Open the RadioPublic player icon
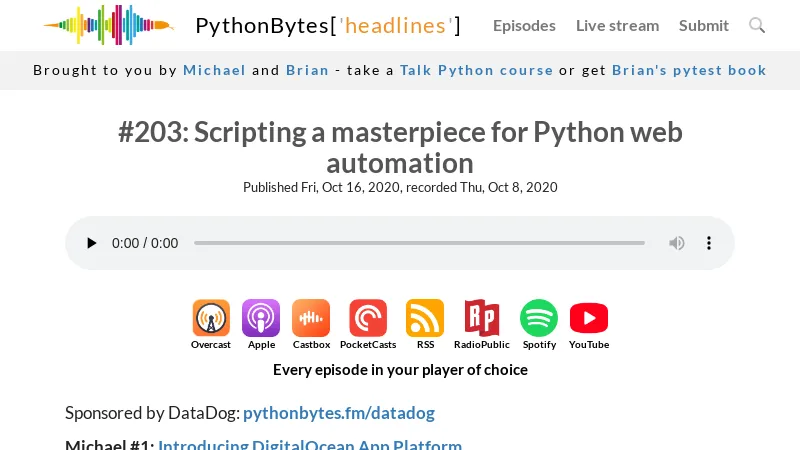The width and height of the screenshot is (800, 450). coord(482,319)
